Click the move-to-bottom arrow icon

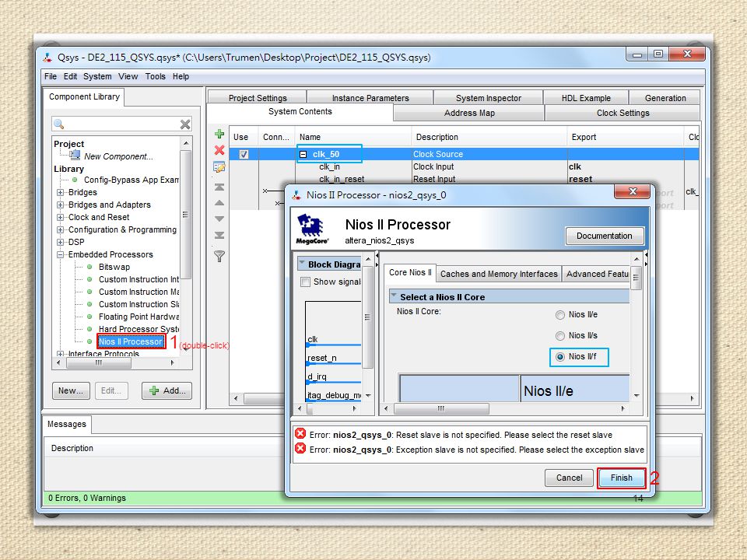(219, 235)
